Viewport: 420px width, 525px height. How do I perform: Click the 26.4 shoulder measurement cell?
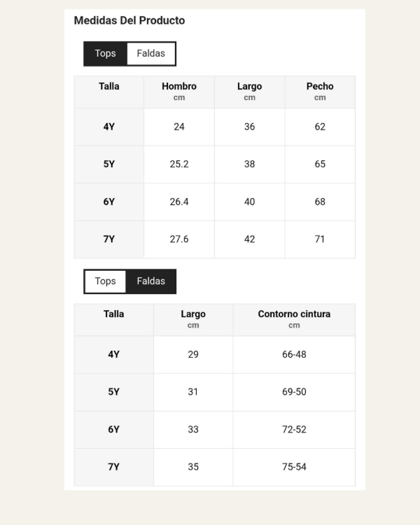pyautogui.click(x=179, y=202)
